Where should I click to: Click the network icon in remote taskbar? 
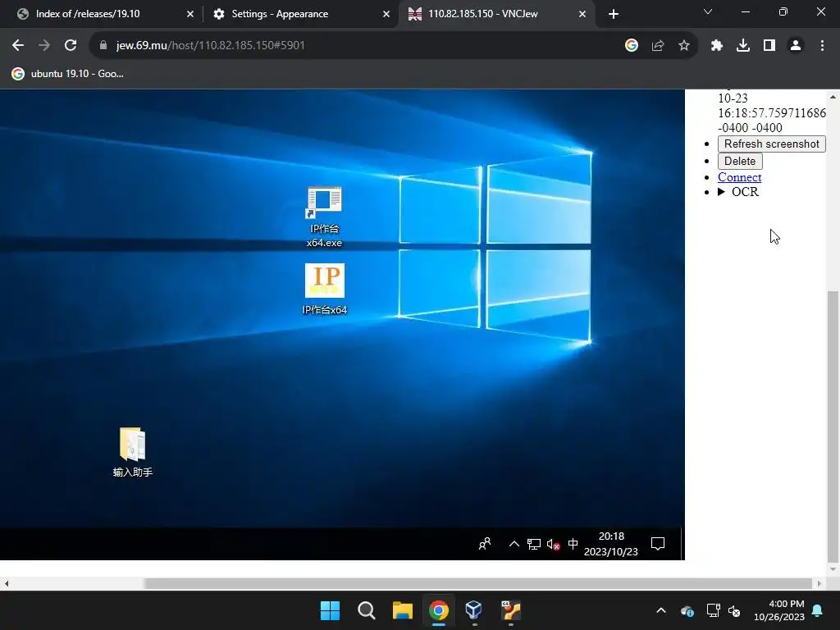(533, 545)
